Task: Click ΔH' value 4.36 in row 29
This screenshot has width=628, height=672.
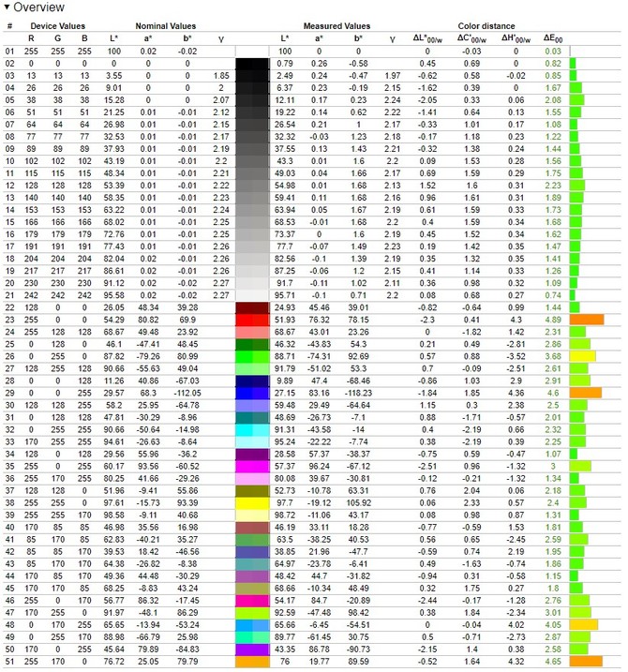Action: [x=516, y=393]
